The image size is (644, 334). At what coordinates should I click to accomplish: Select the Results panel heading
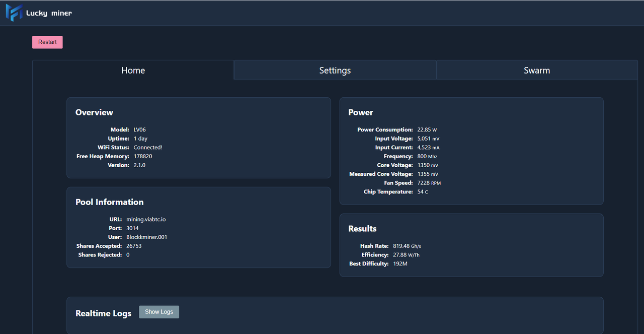(x=362, y=229)
